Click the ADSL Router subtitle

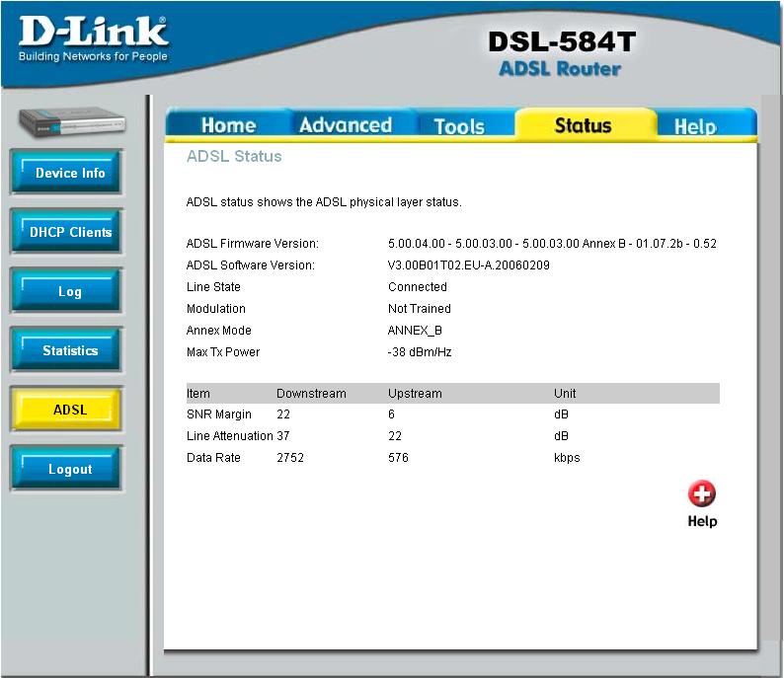point(560,68)
